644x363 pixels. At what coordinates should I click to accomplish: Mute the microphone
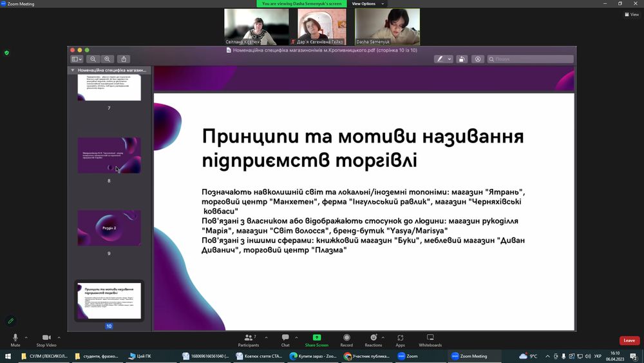point(15,340)
